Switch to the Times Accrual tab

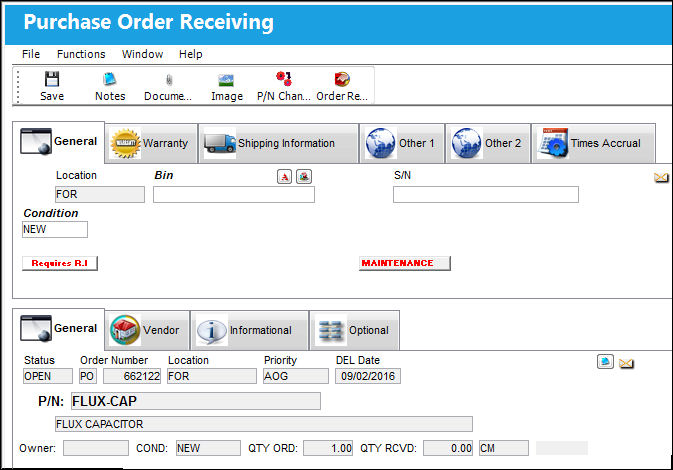(x=594, y=143)
